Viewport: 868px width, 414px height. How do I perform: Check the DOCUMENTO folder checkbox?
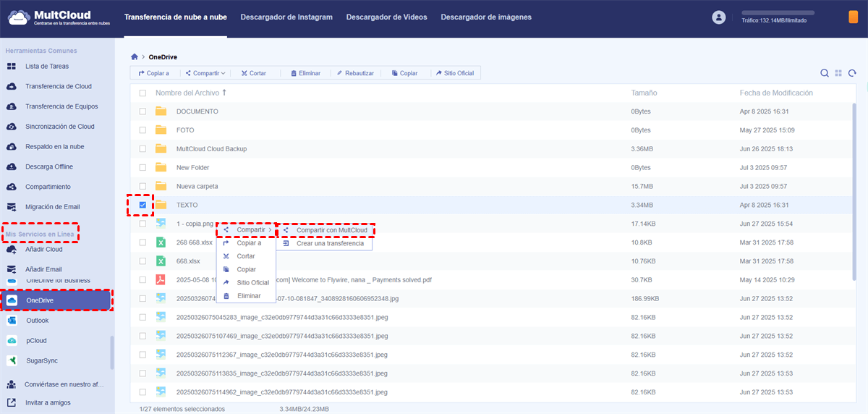pyautogui.click(x=142, y=111)
